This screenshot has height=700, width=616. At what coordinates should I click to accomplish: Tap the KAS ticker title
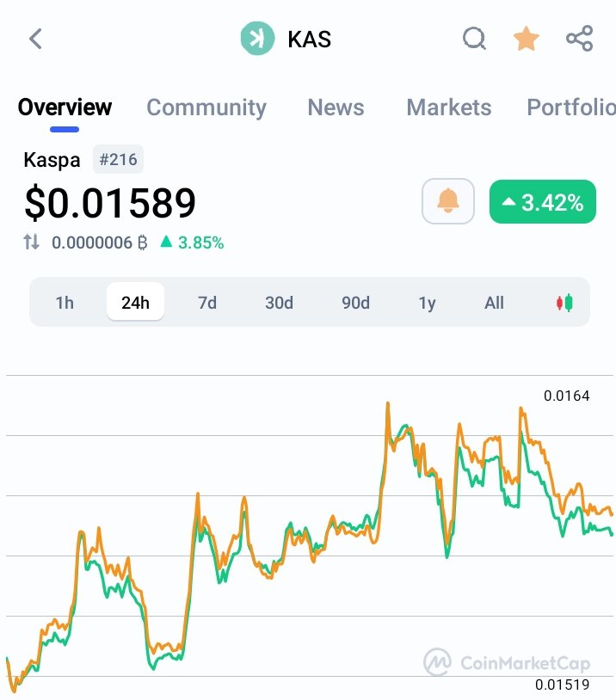click(x=309, y=40)
